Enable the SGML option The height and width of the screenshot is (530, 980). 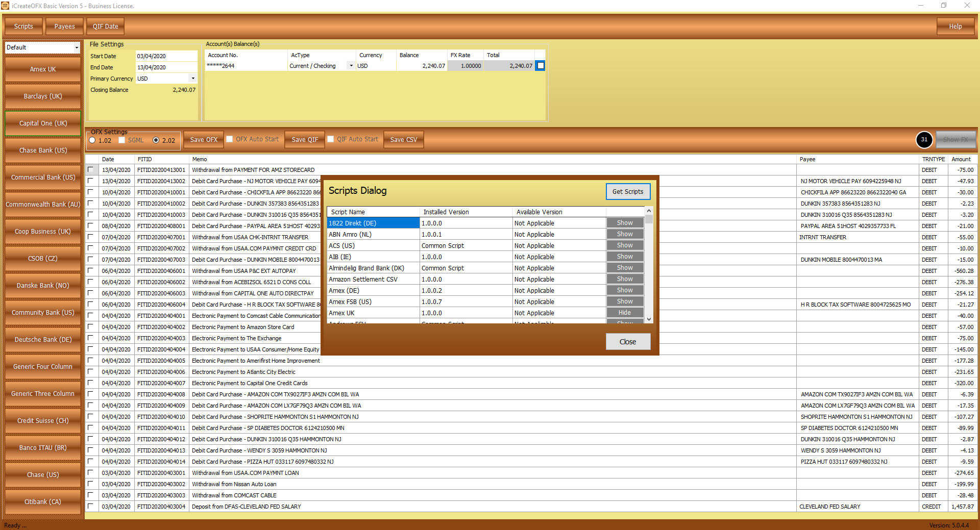click(x=121, y=139)
